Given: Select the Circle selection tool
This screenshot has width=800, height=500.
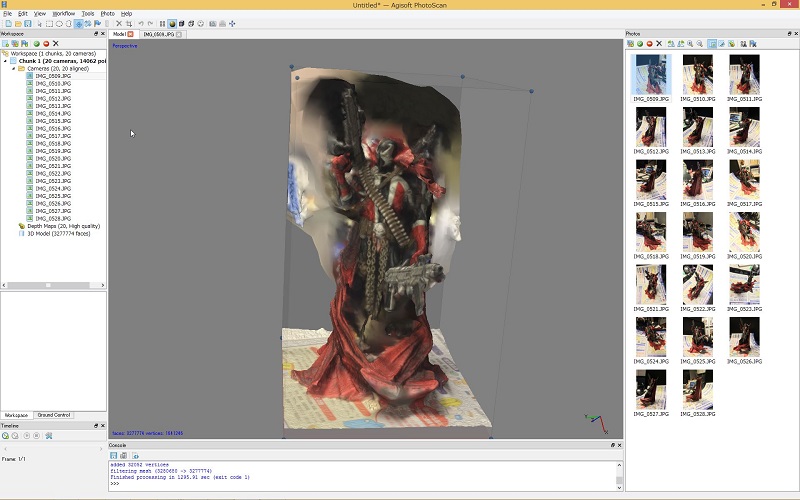Looking at the screenshot, I should point(59,23).
